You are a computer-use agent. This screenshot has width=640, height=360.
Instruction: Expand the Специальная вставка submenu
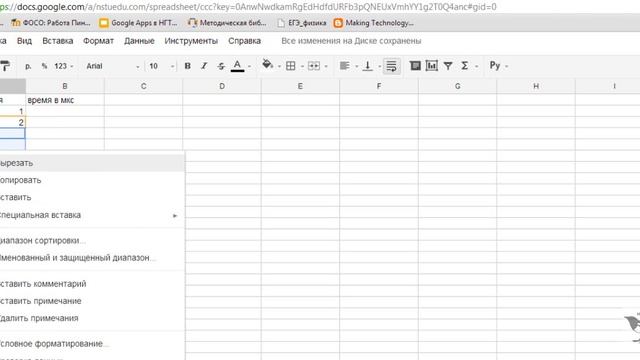[92, 215]
